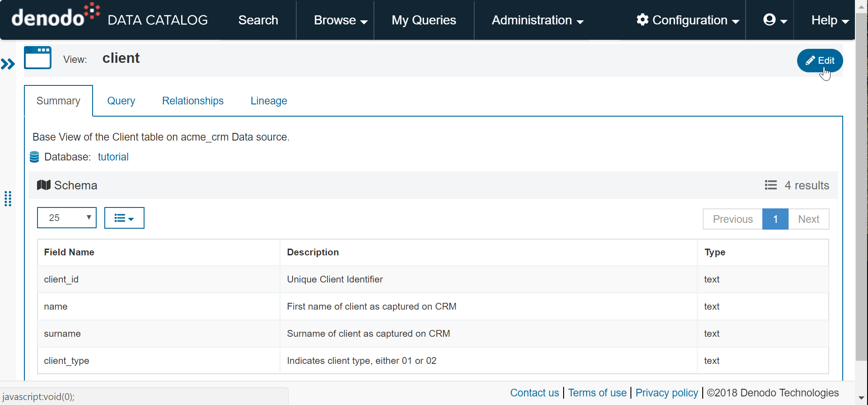Open the page size dropdown showing 25
The image size is (868, 405).
[x=67, y=218]
